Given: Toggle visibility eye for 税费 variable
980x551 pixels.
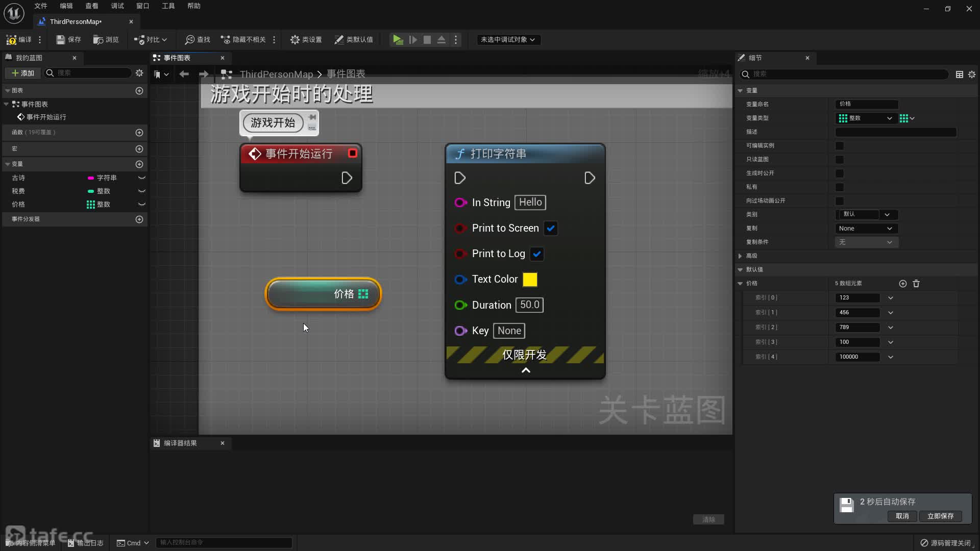Looking at the screenshot, I should tap(142, 191).
